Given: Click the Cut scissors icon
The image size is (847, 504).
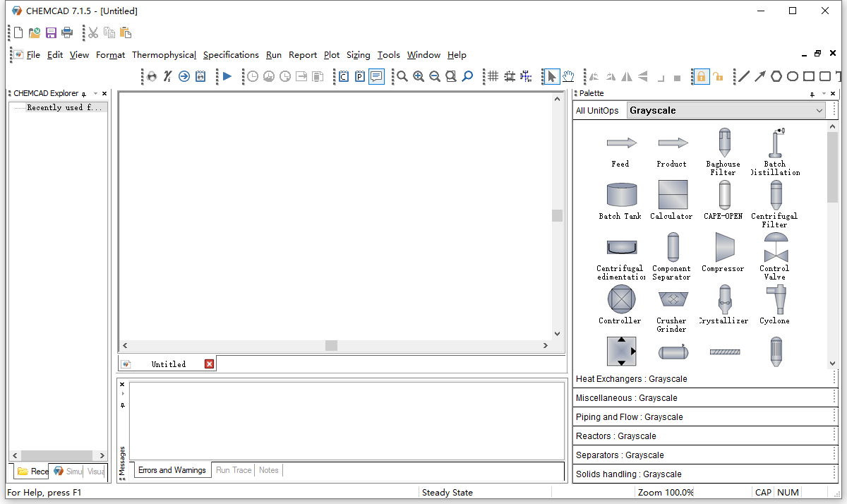Looking at the screenshot, I should 93,32.
